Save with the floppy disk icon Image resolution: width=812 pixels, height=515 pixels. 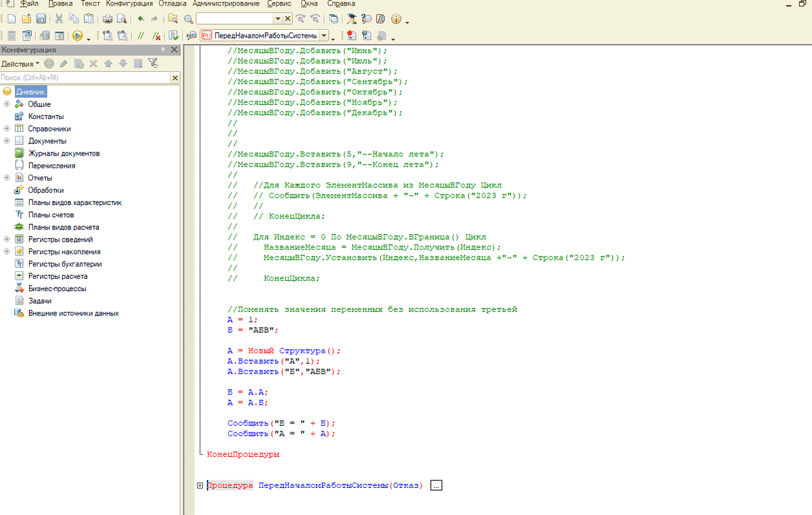(41, 19)
